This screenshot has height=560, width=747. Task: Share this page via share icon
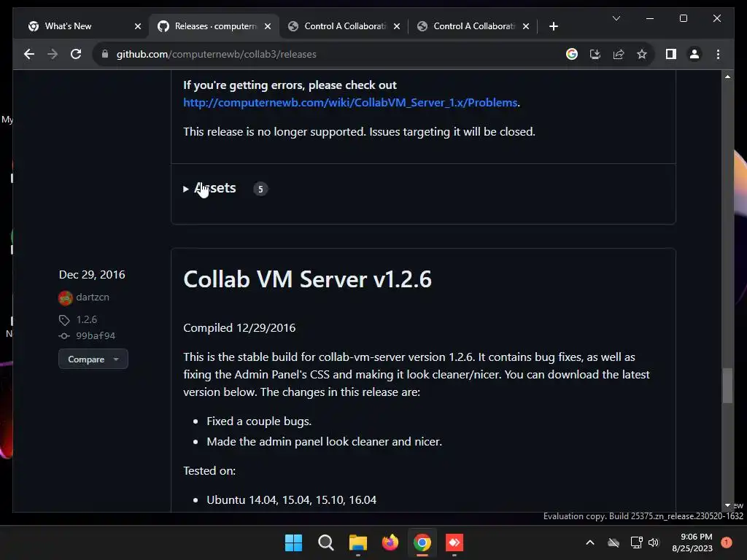point(619,54)
